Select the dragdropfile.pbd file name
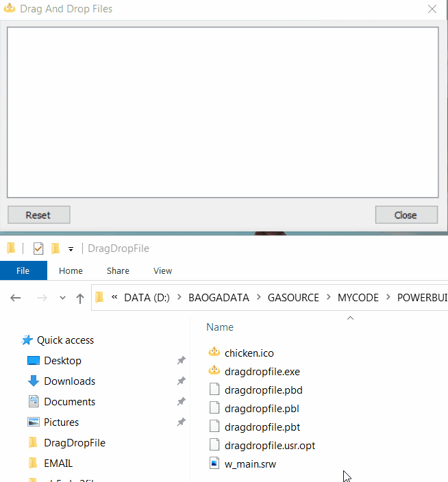This screenshot has height=482, width=448. [264, 390]
